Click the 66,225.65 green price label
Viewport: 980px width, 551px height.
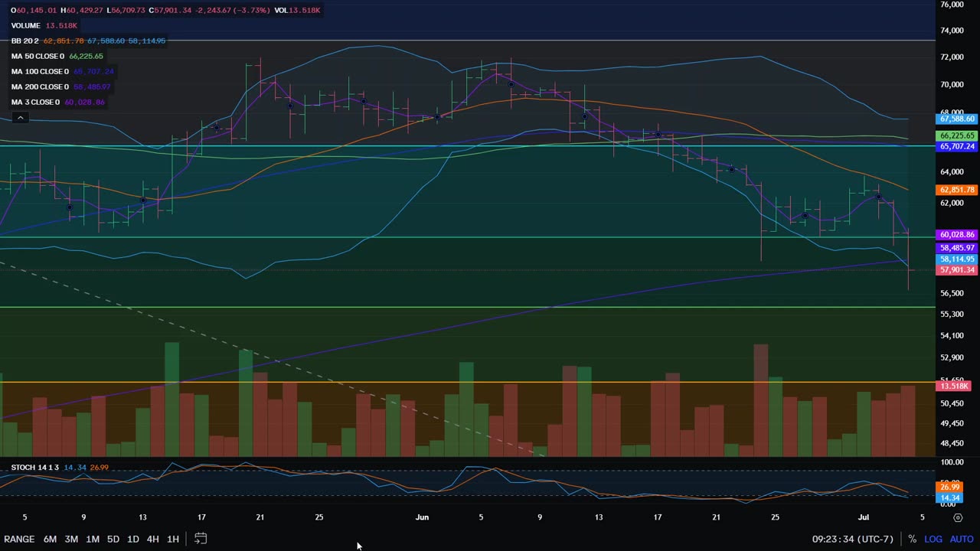pos(957,135)
